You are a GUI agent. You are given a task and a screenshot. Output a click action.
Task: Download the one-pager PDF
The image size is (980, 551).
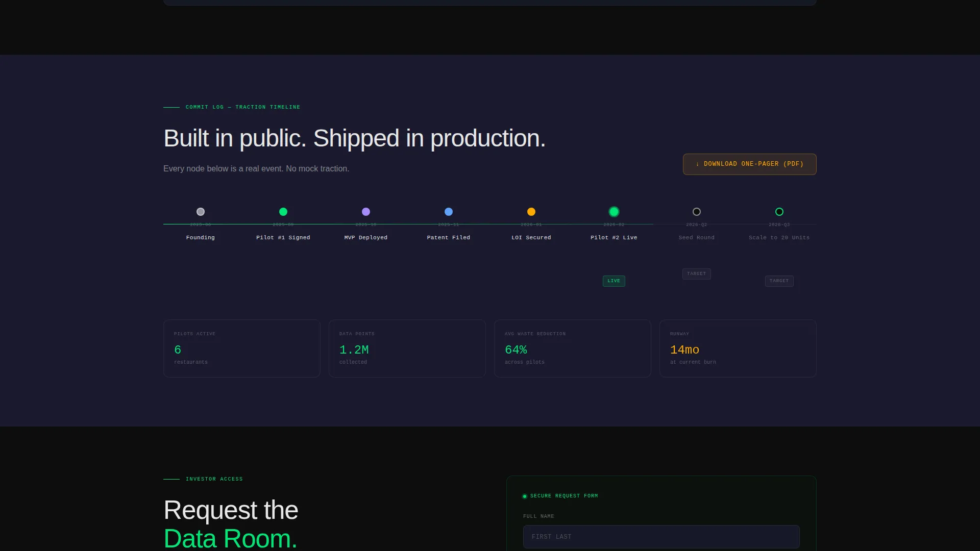[750, 164]
